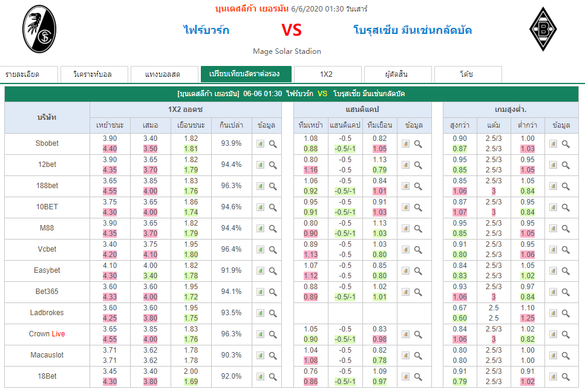The height and width of the screenshot is (392, 585).
Task: Click Easybet company name
Action: pyautogui.click(x=47, y=270)
